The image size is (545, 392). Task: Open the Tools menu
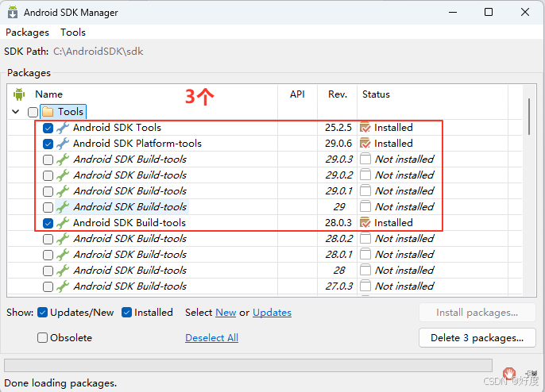(x=73, y=33)
